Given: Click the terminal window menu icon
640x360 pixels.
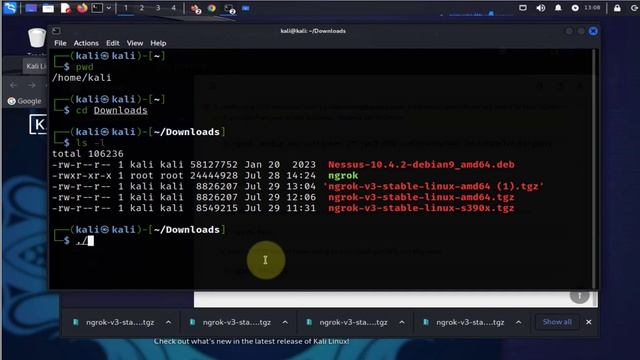Looking at the screenshot, I should (56, 31).
